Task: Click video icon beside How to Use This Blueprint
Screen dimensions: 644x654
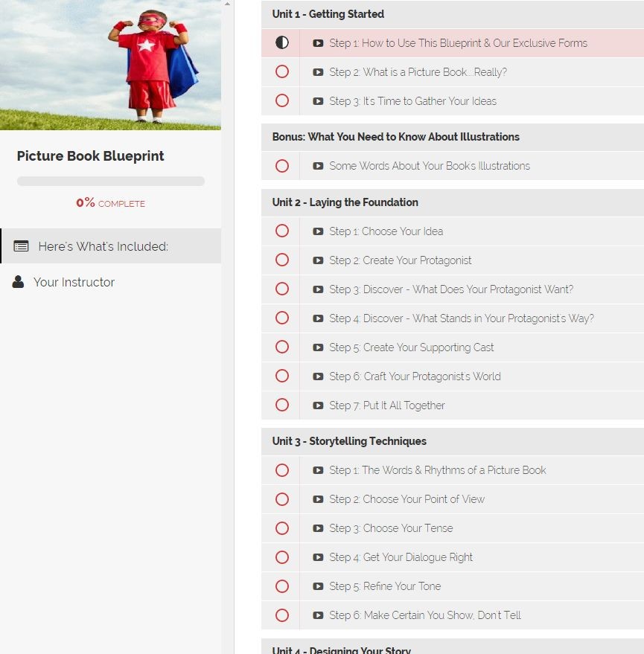Action: pyautogui.click(x=318, y=43)
